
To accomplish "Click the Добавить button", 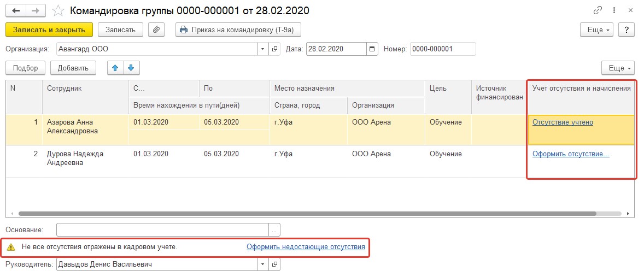I will 73,68.
